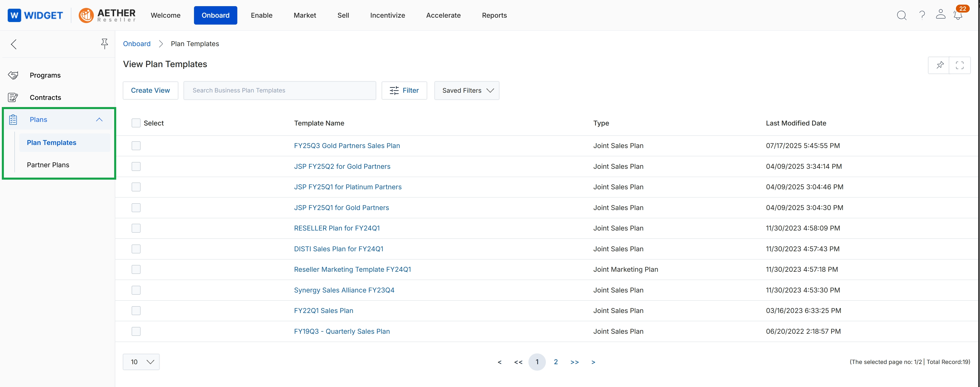Check the JSP FY25Q1 for Gold Partners row
The width and height of the screenshot is (980, 387).
136,207
